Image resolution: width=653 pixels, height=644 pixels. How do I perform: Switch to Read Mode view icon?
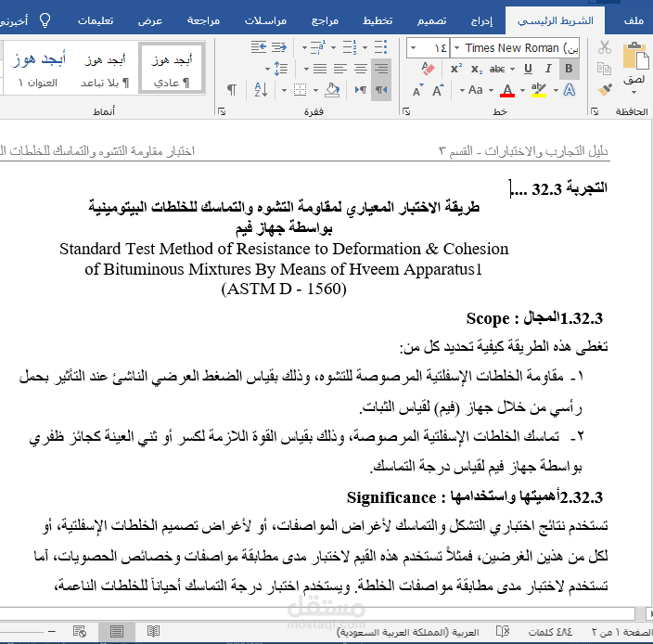point(153,632)
